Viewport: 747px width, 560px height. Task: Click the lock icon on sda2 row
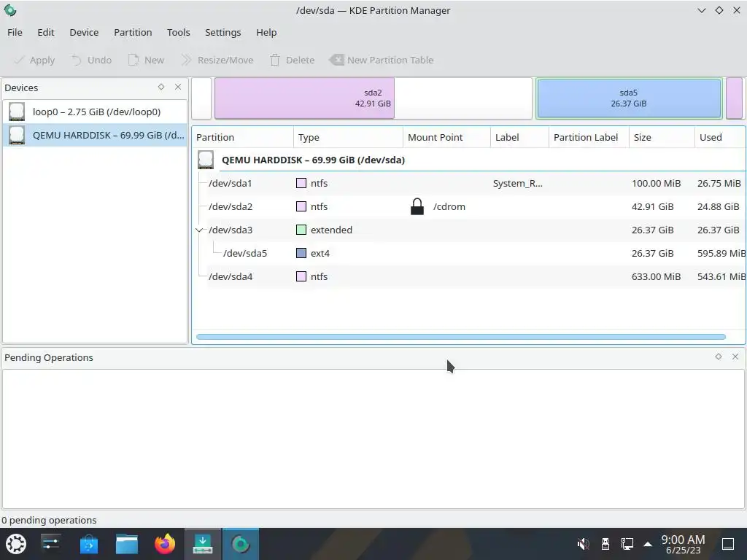417,206
